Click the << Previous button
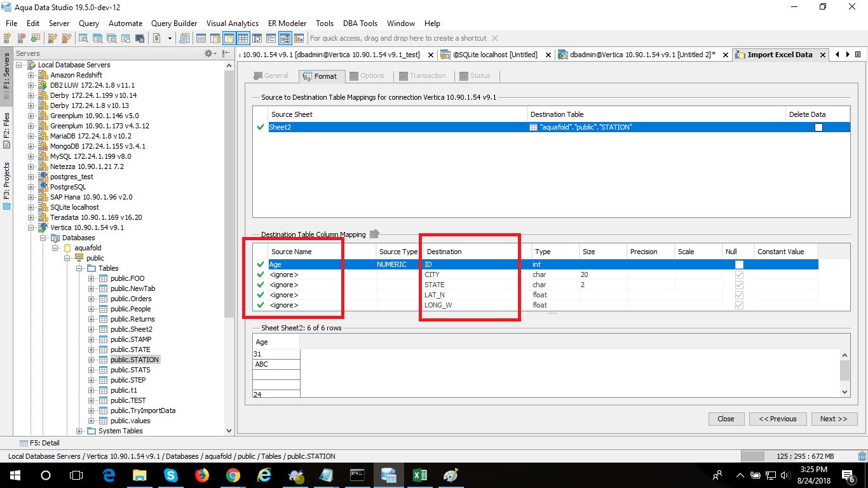Viewport: 868px width, 488px height. (x=778, y=419)
